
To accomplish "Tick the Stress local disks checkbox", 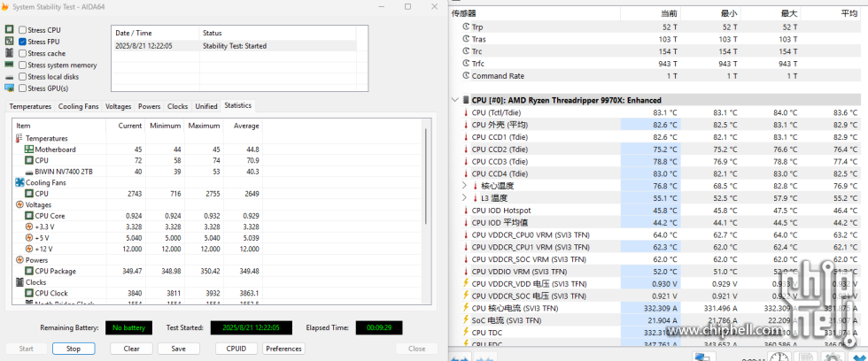I will pos(23,77).
